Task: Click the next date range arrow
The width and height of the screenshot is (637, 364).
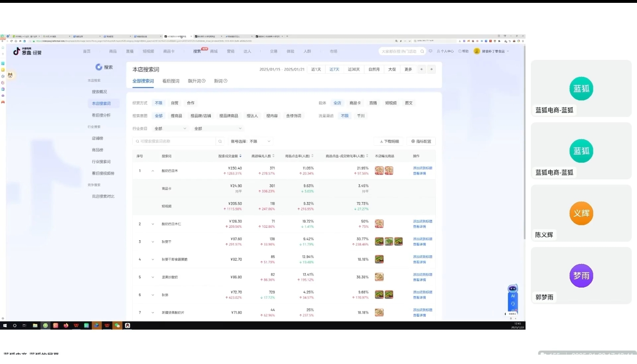Action: click(x=432, y=70)
